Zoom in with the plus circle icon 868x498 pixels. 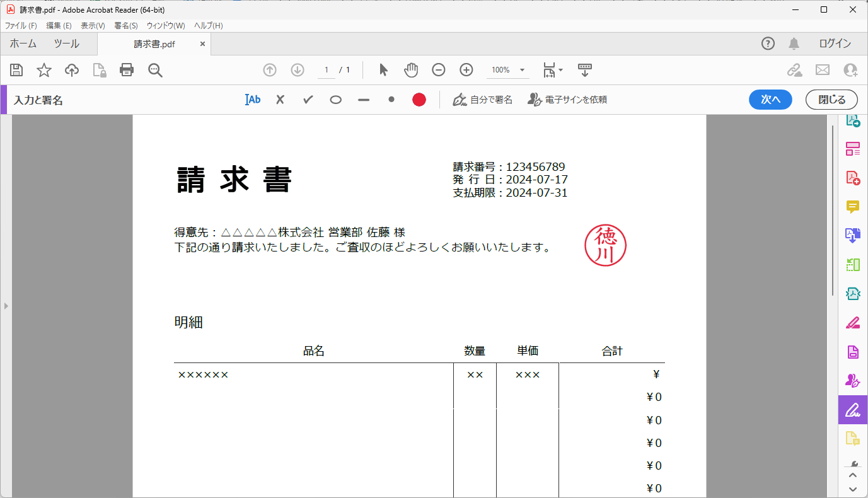click(x=466, y=70)
